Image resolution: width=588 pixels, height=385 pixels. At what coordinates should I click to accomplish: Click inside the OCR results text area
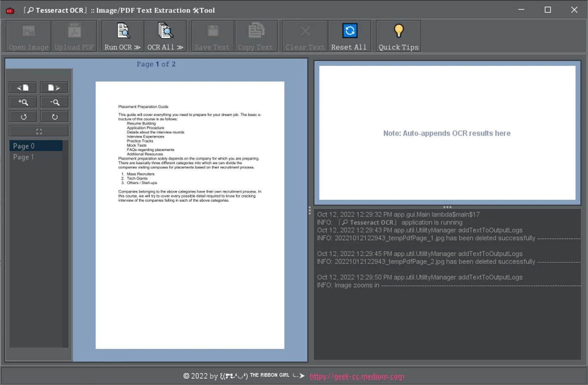447,133
